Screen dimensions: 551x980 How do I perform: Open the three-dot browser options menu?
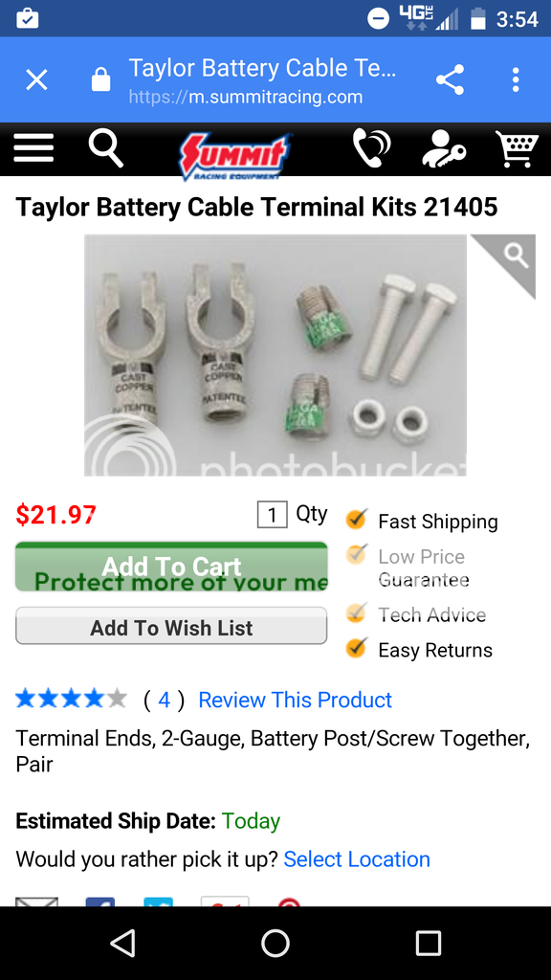tap(516, 80)
